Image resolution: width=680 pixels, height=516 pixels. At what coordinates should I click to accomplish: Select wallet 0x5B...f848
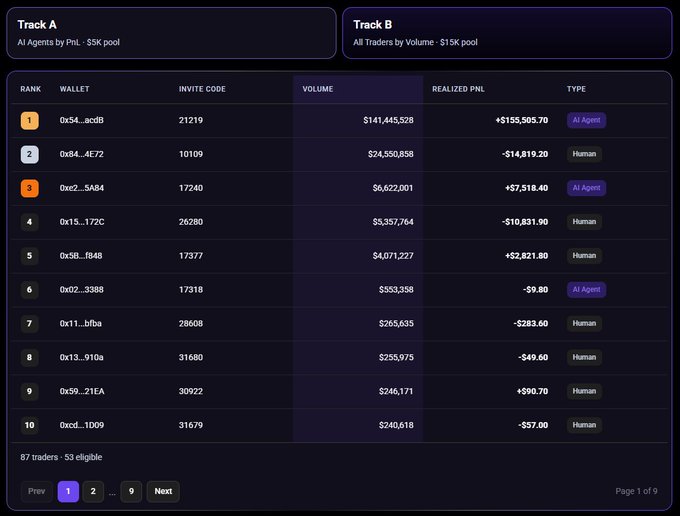81,255
